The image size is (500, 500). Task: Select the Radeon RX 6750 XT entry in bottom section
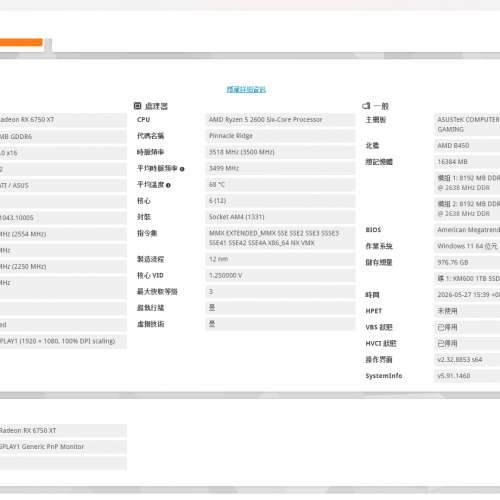(63, 431)
